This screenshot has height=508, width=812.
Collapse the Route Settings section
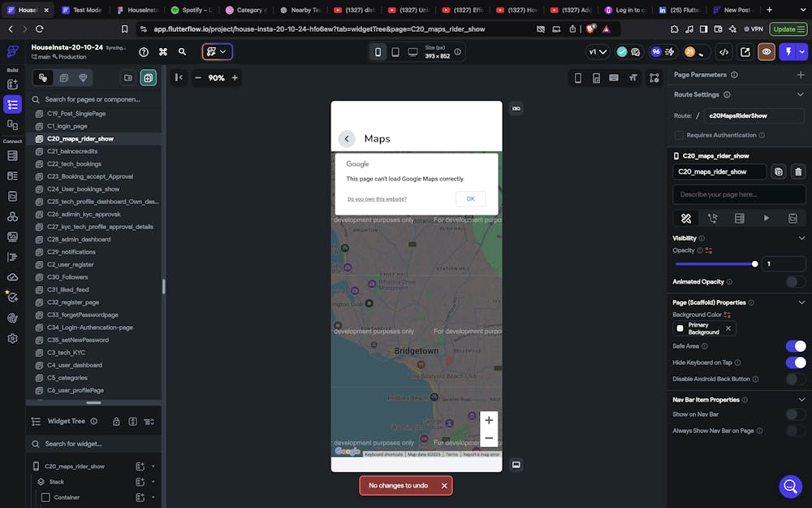click(801, 95)
